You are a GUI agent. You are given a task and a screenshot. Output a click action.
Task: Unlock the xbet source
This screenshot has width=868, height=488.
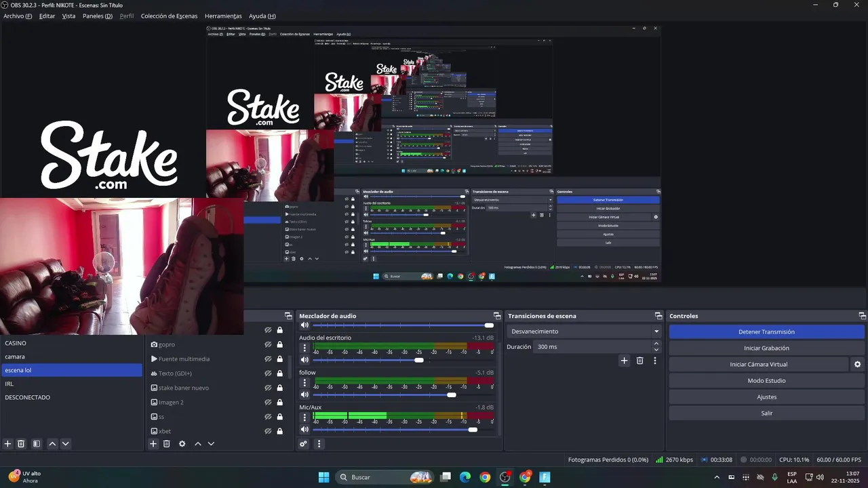[x=279, y=431]
